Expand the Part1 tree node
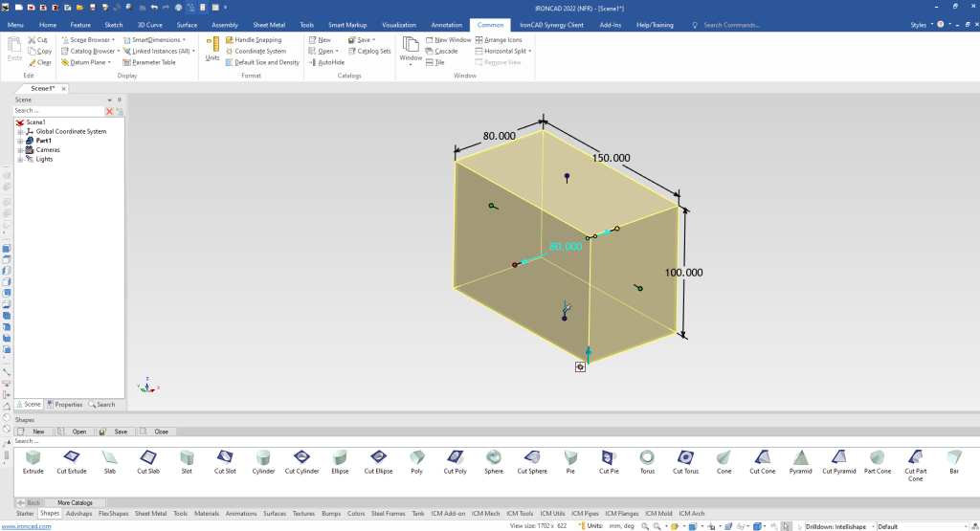Screen dimensions: 980x531 (20, 141)
